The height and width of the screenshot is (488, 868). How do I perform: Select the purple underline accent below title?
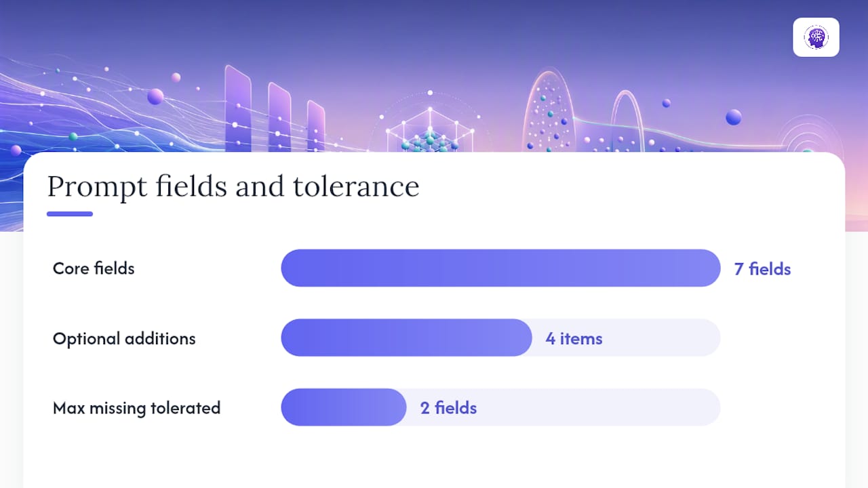pos(70,214)
